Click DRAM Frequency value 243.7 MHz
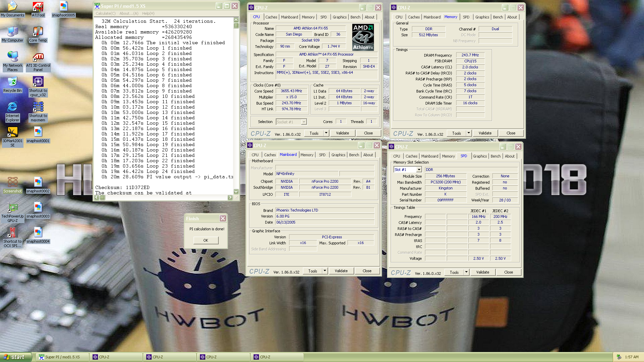644x362 pixels. pyautogui.click(x=470, y=55)
